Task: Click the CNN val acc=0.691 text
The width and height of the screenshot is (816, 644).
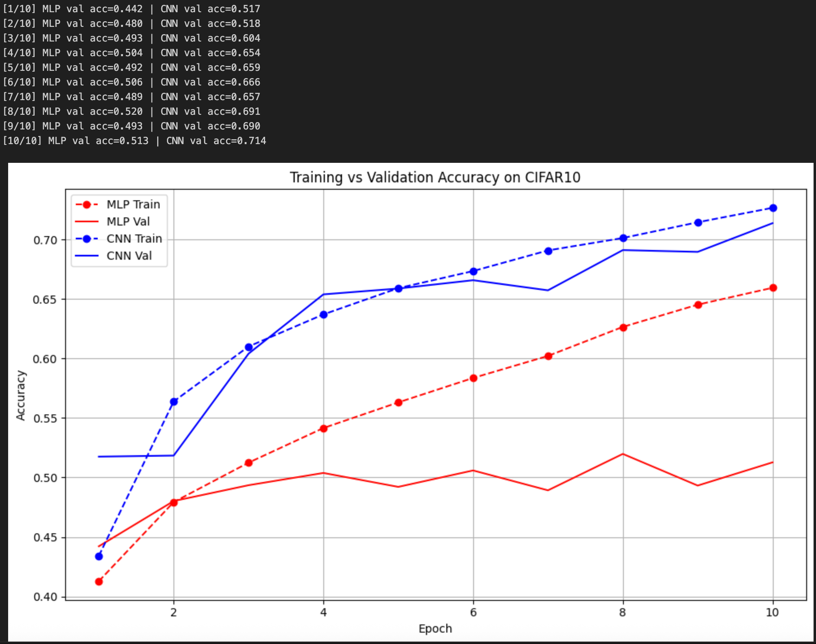Action: (x=210, y=112)
